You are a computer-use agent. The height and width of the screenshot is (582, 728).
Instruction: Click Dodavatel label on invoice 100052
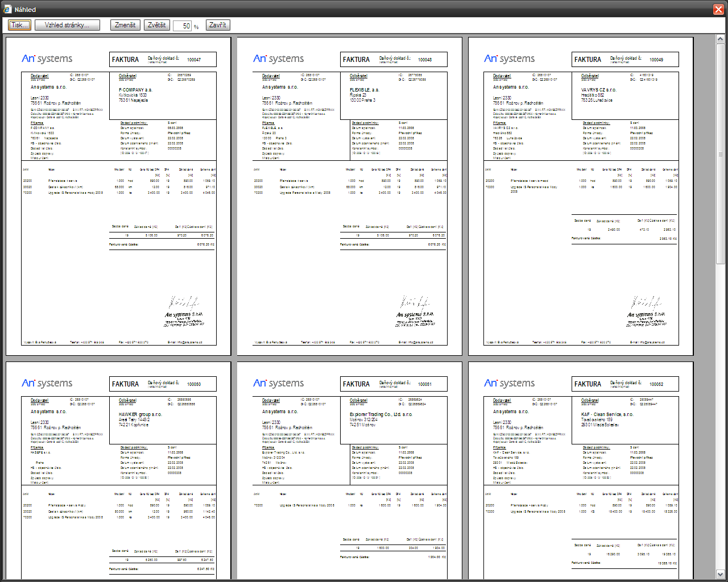pyautogui.click(x=502, y=400)
